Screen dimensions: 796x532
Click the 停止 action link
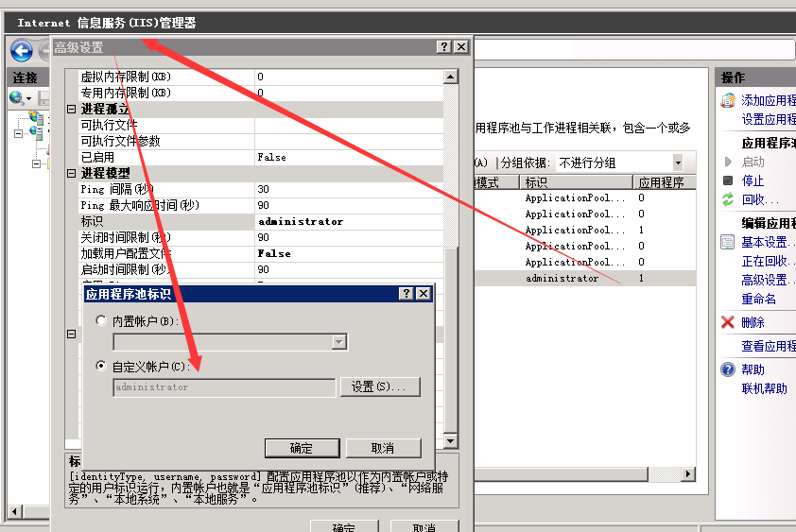[x=753, y=180]
